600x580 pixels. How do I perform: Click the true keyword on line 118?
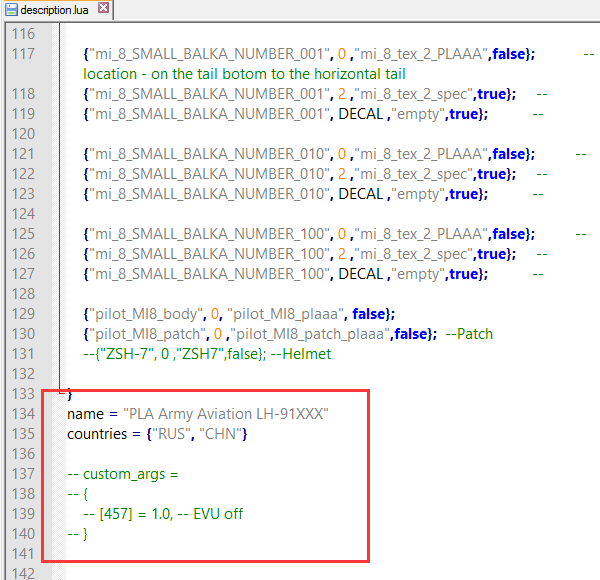(x=492, y=94)
